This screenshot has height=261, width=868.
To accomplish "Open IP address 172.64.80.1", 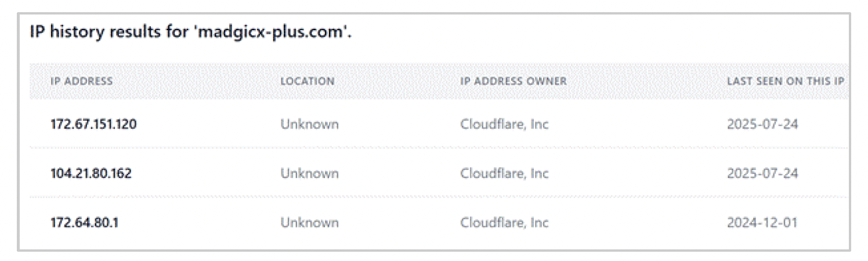I will point(84,223).
